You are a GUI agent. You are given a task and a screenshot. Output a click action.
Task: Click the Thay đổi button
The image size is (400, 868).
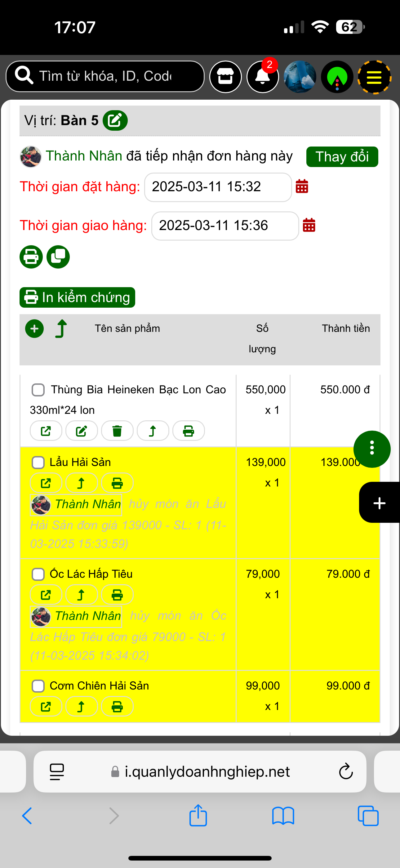point(342,157)
